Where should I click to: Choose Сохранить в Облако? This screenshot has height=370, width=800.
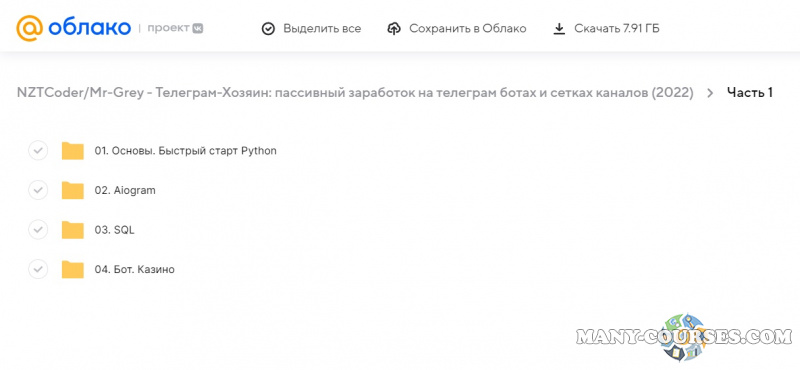click(467, 29)
